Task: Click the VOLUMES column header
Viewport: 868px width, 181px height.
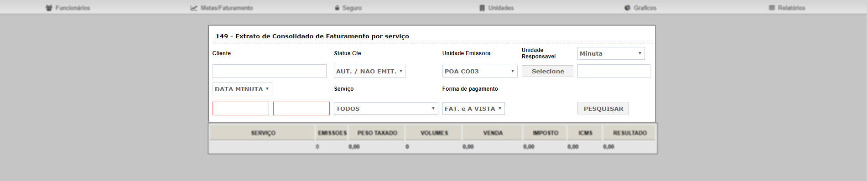Action: click(434, 133)
